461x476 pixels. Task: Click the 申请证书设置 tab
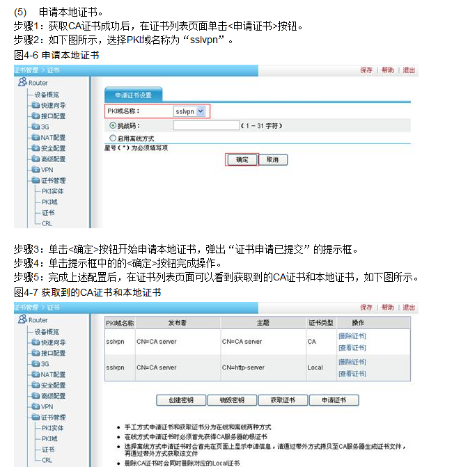tap(133, 95)
